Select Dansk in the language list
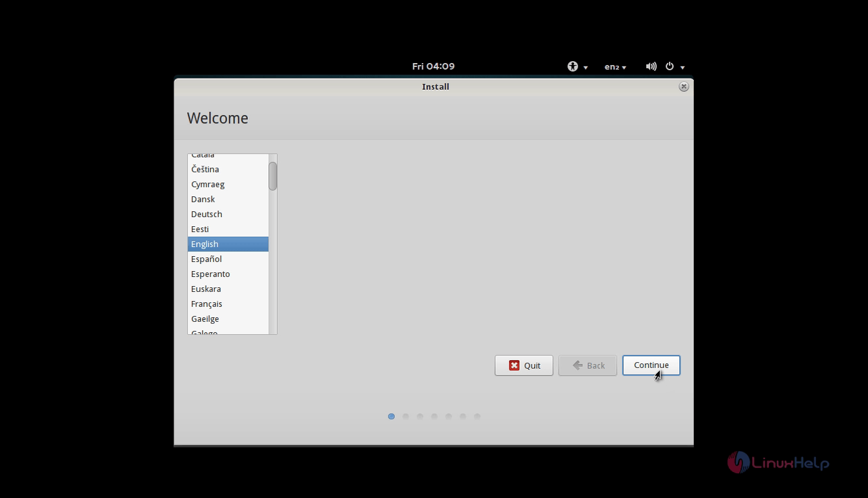 [x=228, y=199]
